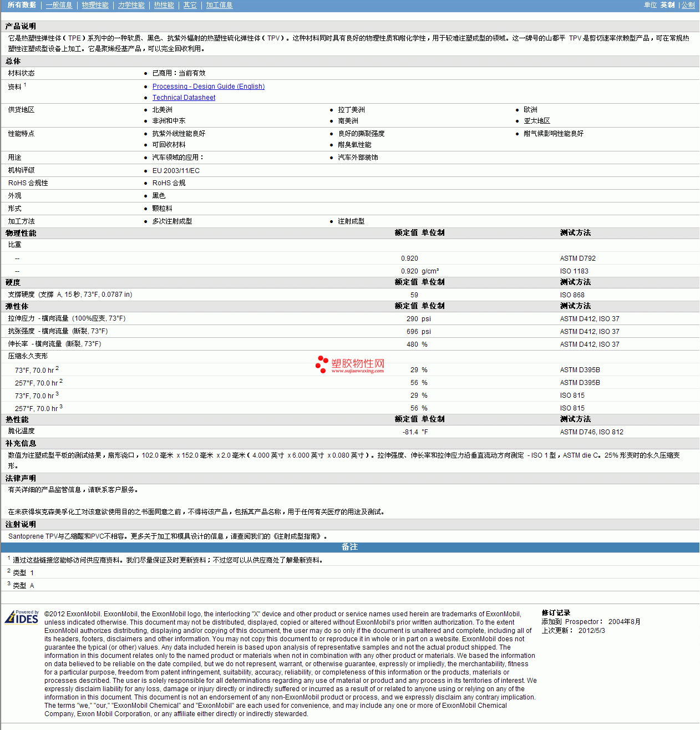The height and width of the screenshot is (730, 700).
Task: Open the 所有数据 tab
Action: 22,5
